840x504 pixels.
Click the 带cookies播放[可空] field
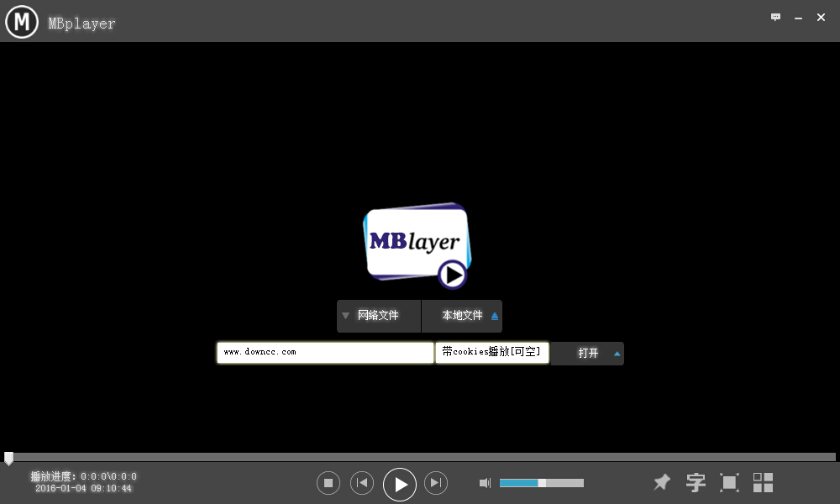(491, 352)
